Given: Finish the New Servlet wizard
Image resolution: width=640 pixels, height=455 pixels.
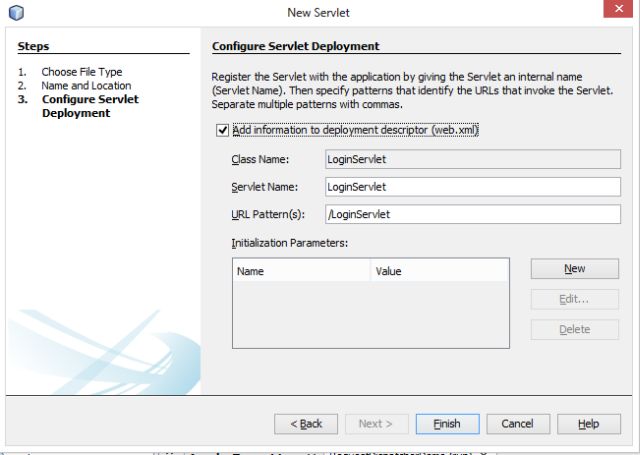Looking at the screenshot, I should (x=447, y=424).
